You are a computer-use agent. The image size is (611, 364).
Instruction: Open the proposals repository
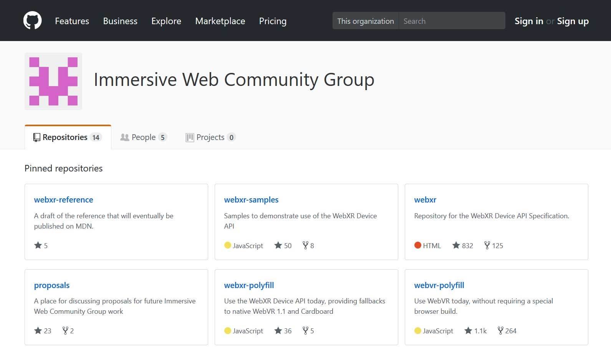52,285
